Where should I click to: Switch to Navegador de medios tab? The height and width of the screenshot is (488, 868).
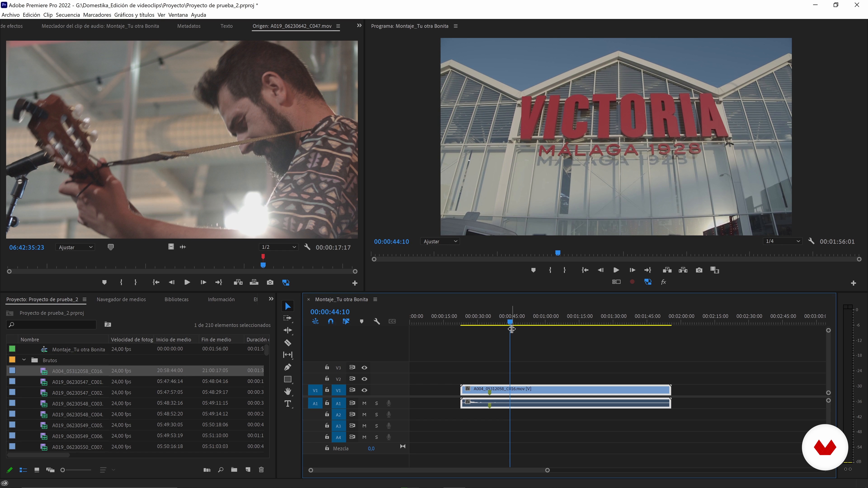[x=121, y=299]
